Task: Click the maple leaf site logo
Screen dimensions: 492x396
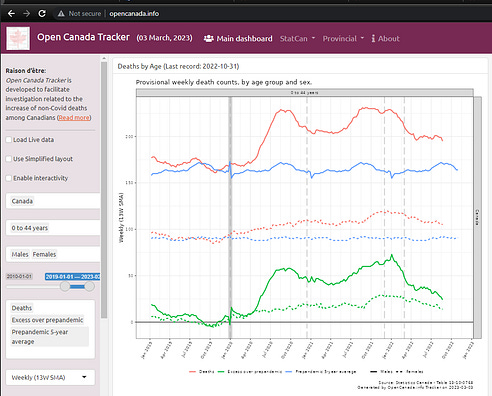Action: click(x=18, y=39)
